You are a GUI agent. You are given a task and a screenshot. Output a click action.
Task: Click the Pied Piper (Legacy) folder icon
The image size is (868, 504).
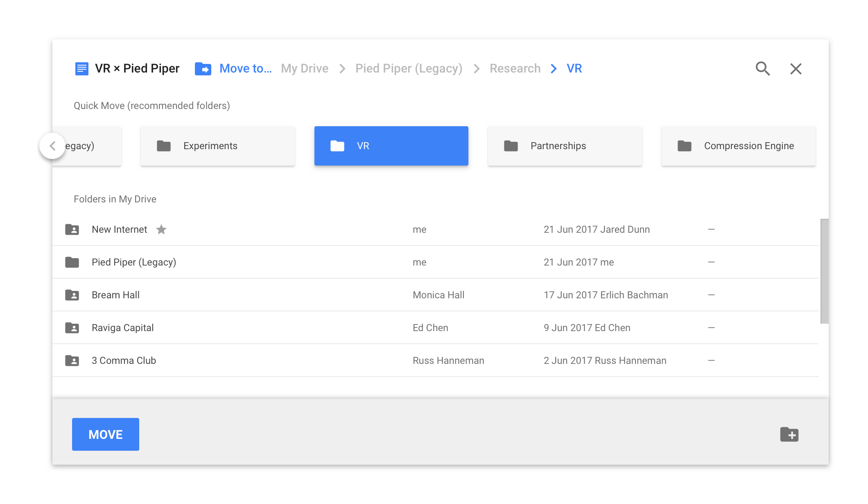(72, 262)
